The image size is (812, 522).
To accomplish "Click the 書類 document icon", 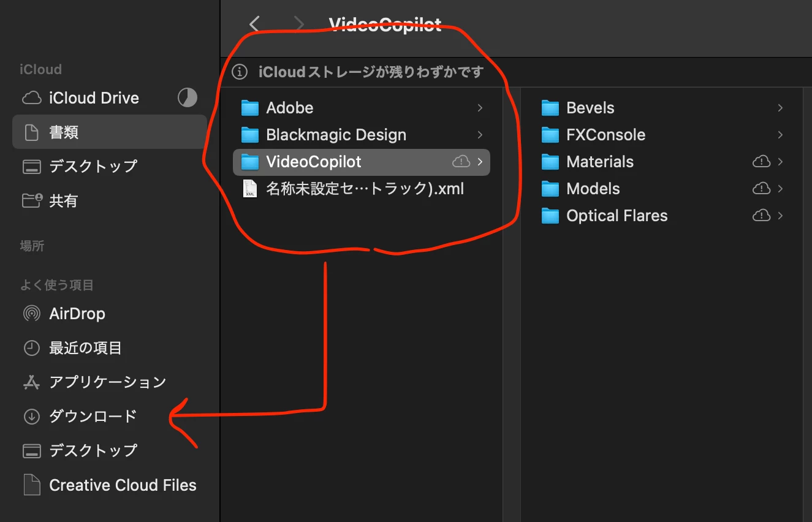I will 31,132.
